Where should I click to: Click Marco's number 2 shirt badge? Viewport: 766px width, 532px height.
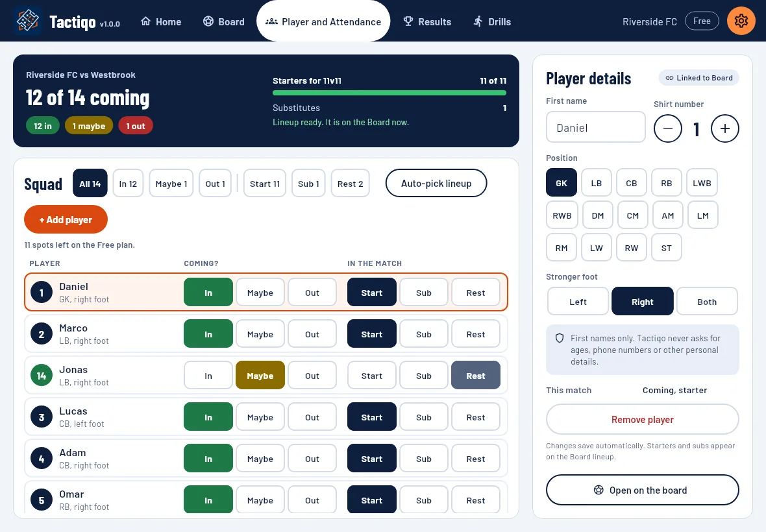click(42, 334)
